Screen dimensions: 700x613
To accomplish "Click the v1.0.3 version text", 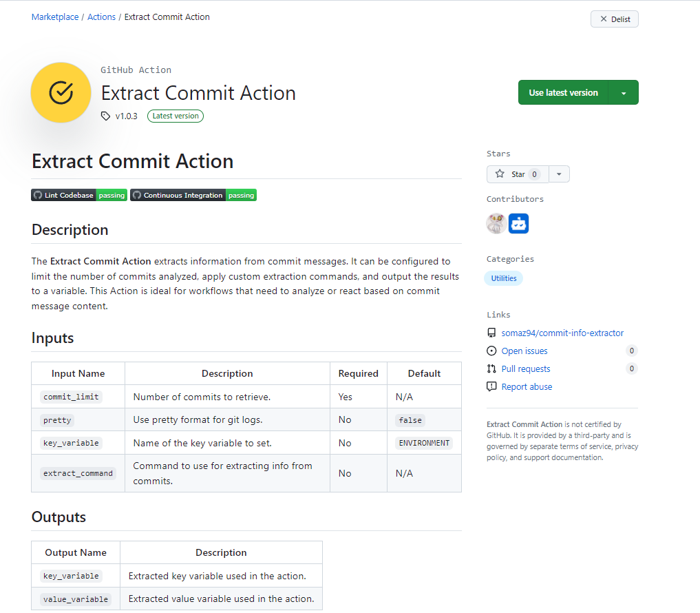I will (127, 116).
